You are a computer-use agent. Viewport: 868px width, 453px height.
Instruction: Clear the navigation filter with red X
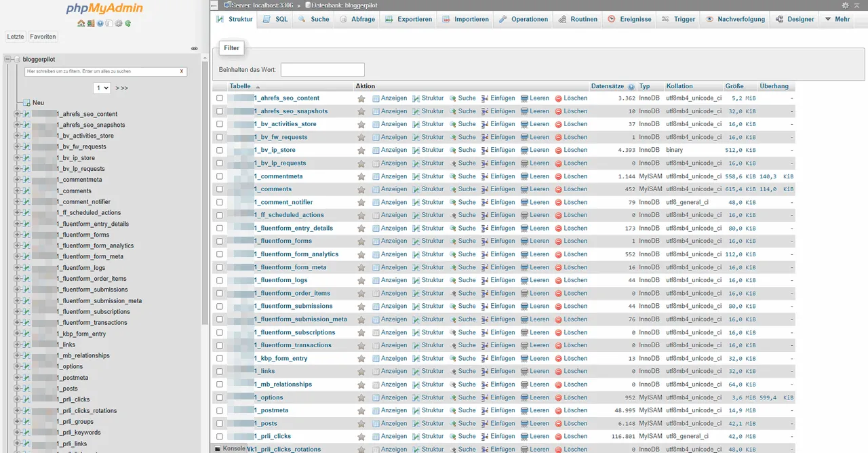[x=181, y=71]
